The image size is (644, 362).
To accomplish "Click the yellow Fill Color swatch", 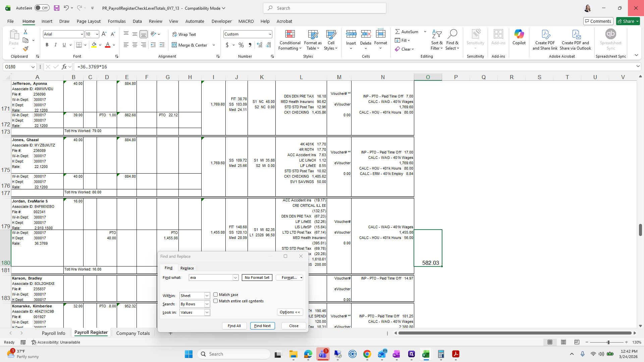I will (94, 45).
